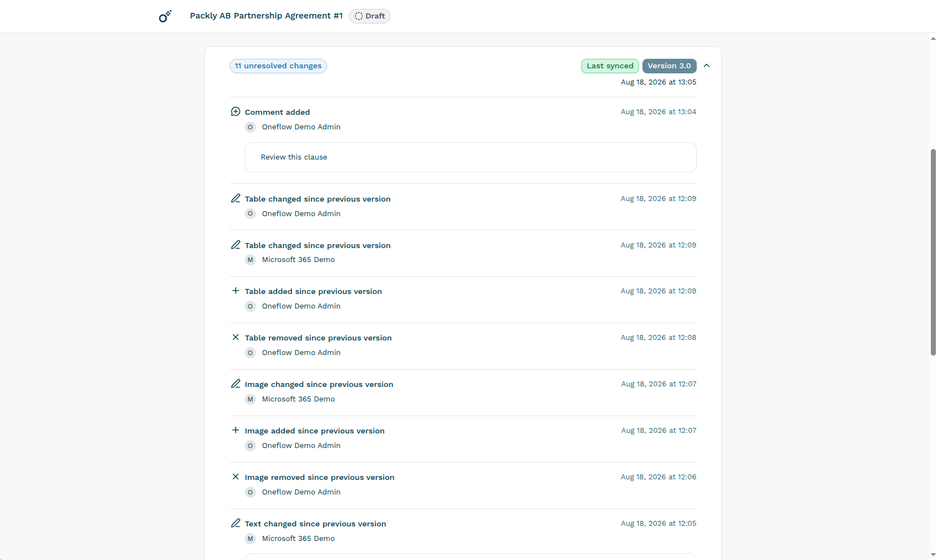Click the Oneflow logo icon
The width and height of the screenshot is (937, 560).
point(165,16)
